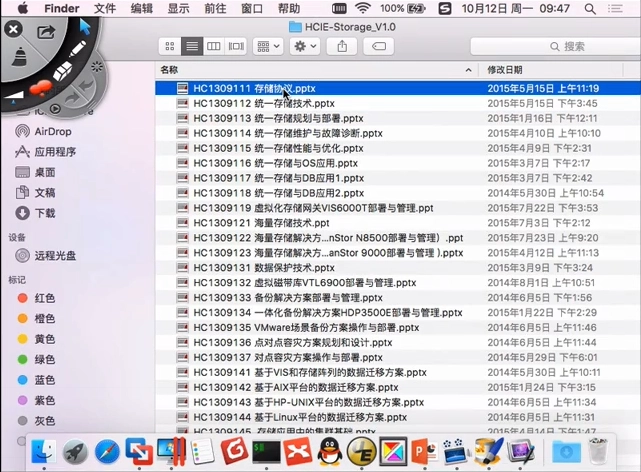The height and width of the screenshot is (472, 641).
Task: Open Safari from the Dock
Action: pos(107,452)
